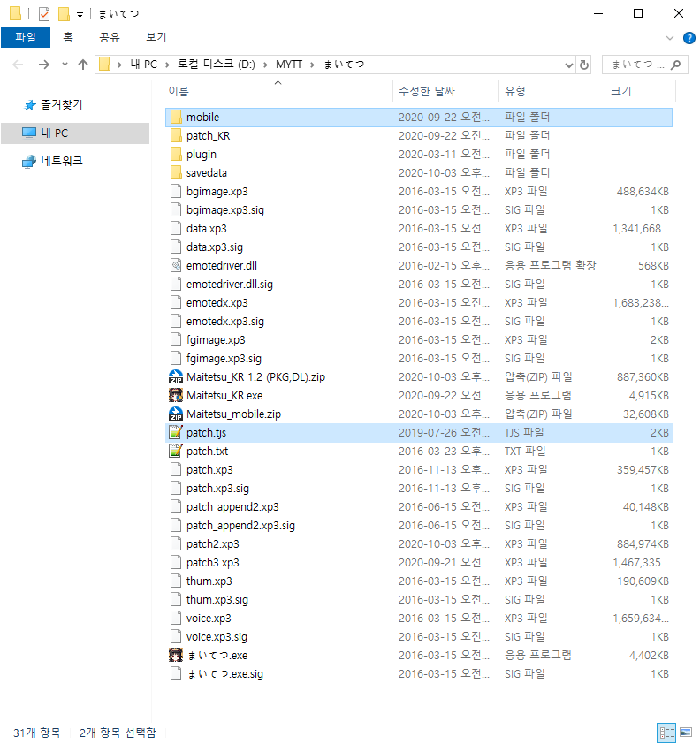Screen dimensions: 700x744
Task: Select the bgimage.xp3.sig file name
Action: point(225,210)
